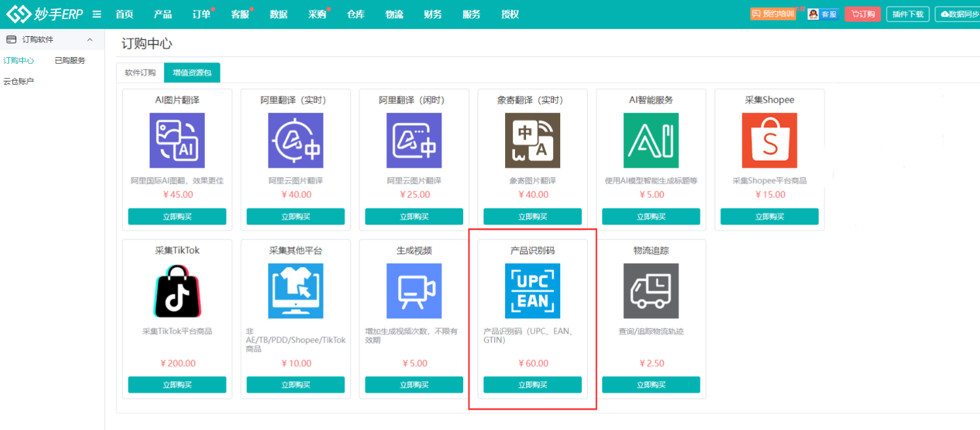
Task: Buy 产品识别码 with 立即购买
Action: click(x=533, y=385)
